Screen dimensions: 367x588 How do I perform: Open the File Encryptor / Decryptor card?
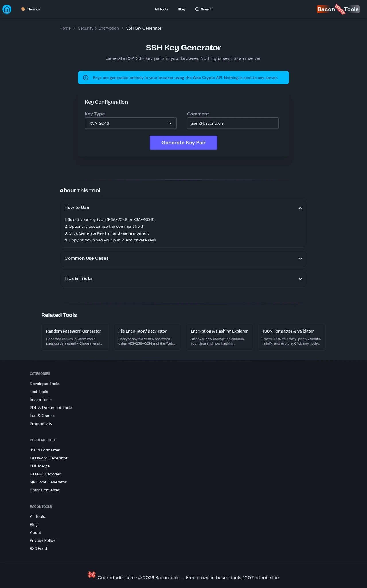(x=147, y=337)
